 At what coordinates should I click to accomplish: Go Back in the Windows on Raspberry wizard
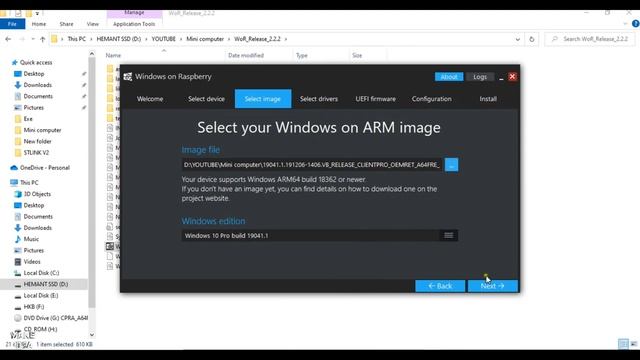tap(440, 286)
